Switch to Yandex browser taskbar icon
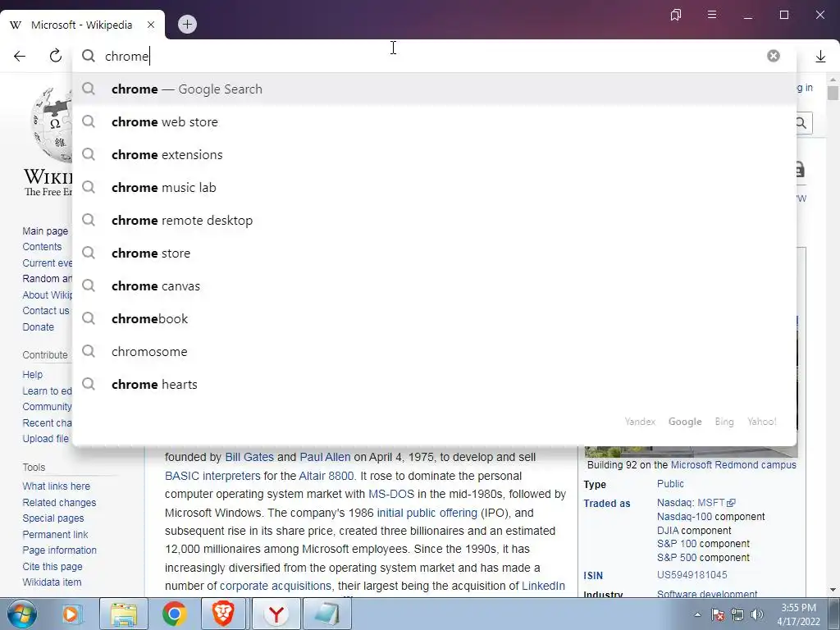This screenshot has height=630, width=840. point(276,614)
